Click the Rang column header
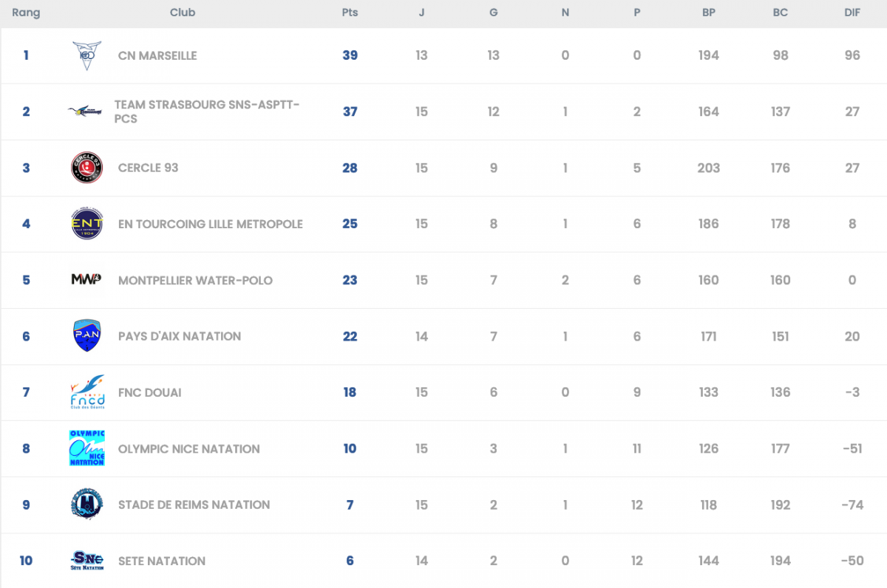This screenshot has width=887, height=588. (26, 13)
